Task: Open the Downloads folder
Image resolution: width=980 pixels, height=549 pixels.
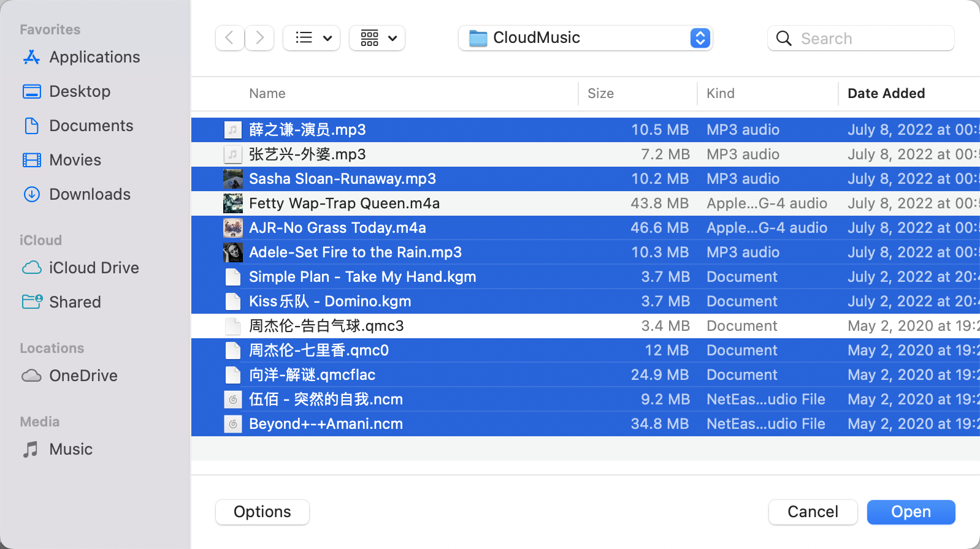Action: coord(90,194)
